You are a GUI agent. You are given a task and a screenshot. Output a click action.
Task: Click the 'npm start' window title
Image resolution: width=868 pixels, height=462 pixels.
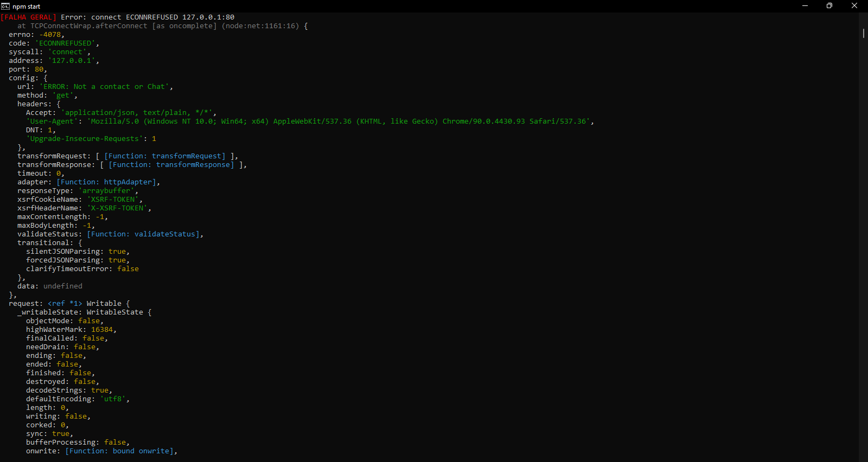(x=27, y=7)
